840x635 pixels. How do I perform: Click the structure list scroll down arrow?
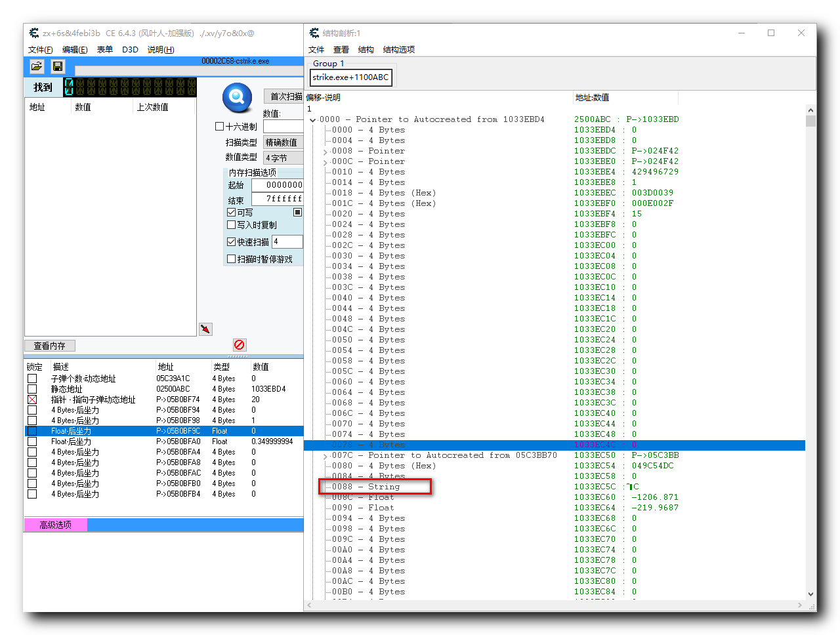click(810, 594)
